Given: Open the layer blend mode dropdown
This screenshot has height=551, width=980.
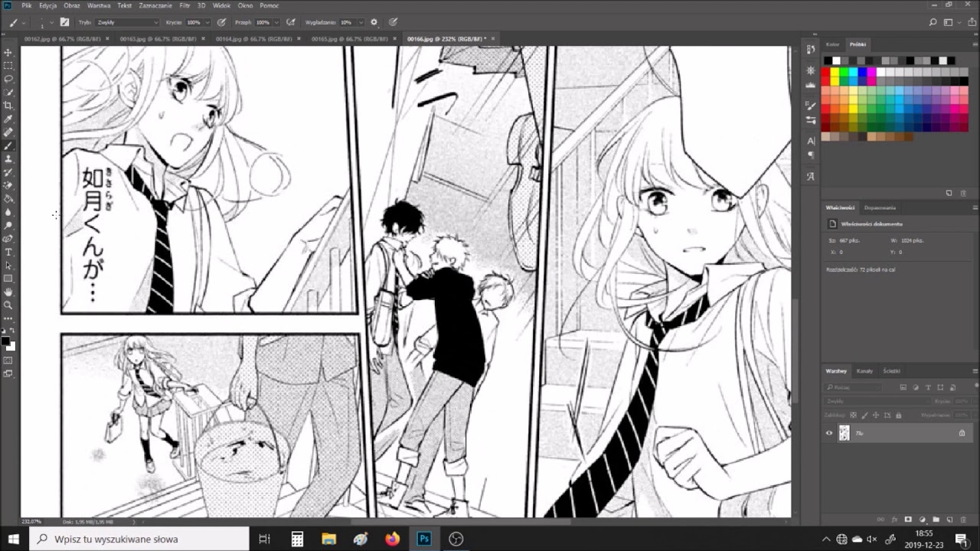Looking at the screenshot, I should click(877, 401).
